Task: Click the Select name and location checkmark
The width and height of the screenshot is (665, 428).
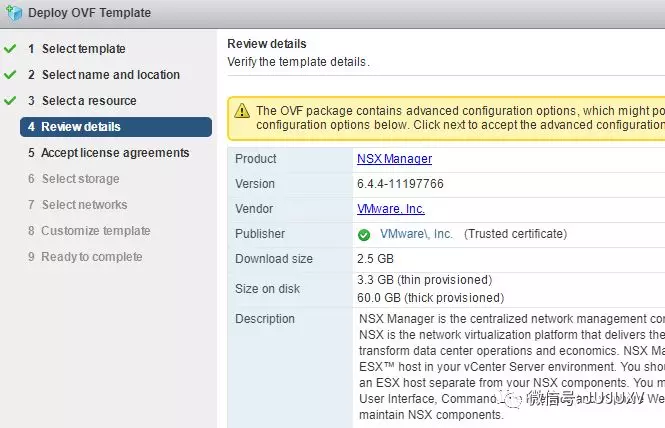Action: [x=10, y=74]
